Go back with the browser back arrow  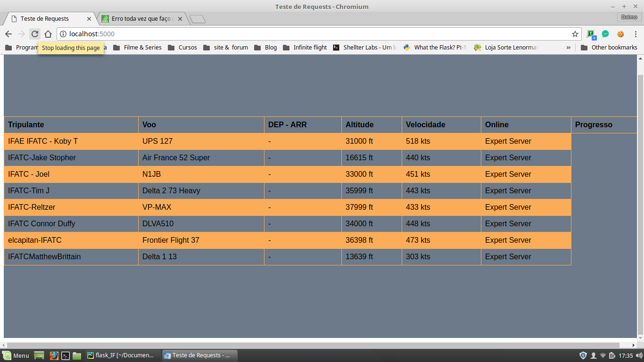coord(8,34)
